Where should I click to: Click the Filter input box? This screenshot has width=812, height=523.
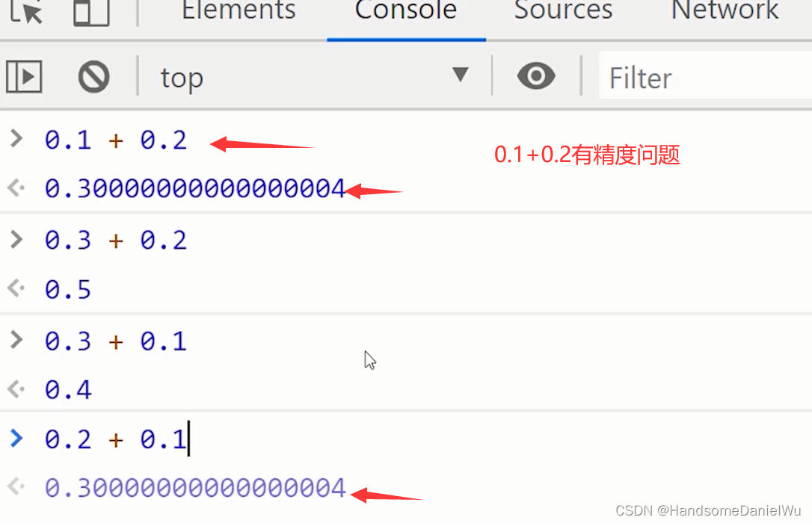click(673, 76)
